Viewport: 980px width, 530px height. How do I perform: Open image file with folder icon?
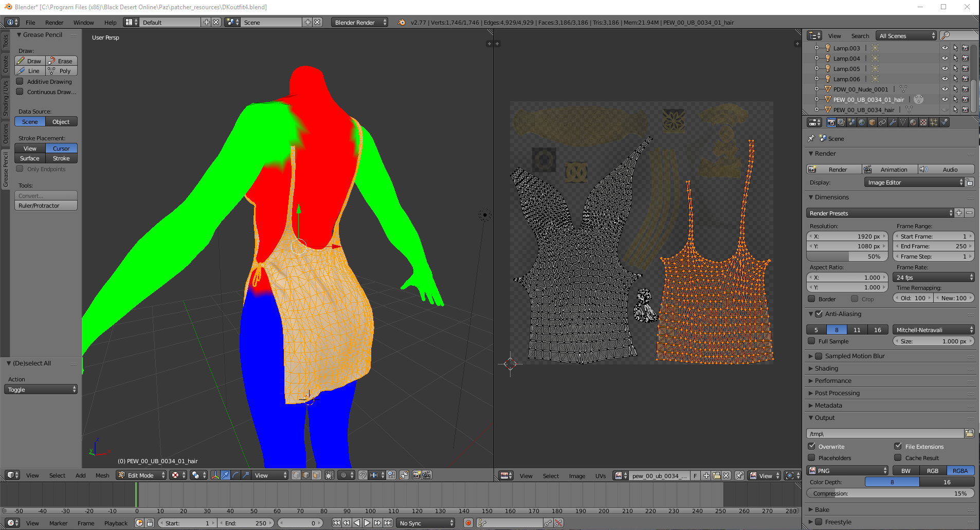click(x=716, y=476)
